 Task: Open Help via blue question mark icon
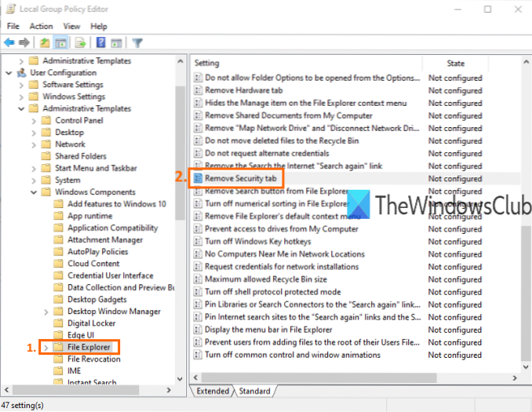(x=100, y=42)
